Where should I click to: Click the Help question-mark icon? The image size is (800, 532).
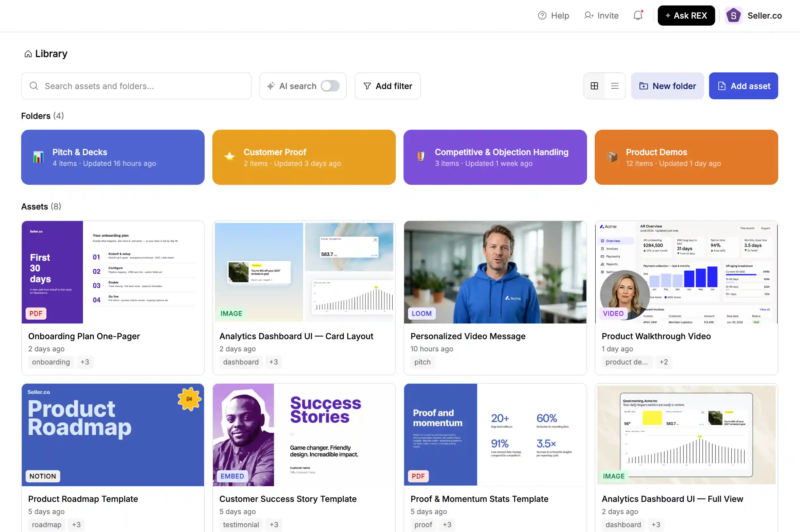point(542,16)
